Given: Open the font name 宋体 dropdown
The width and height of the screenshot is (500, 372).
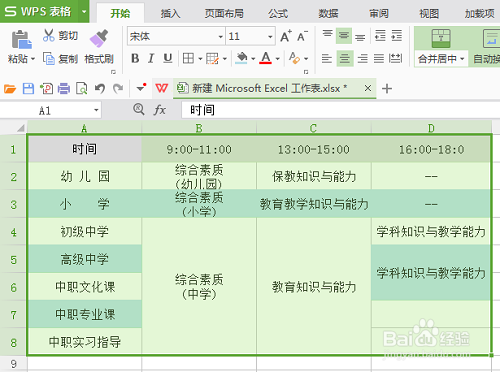Looking at the screenshot, I should (220, 36).
